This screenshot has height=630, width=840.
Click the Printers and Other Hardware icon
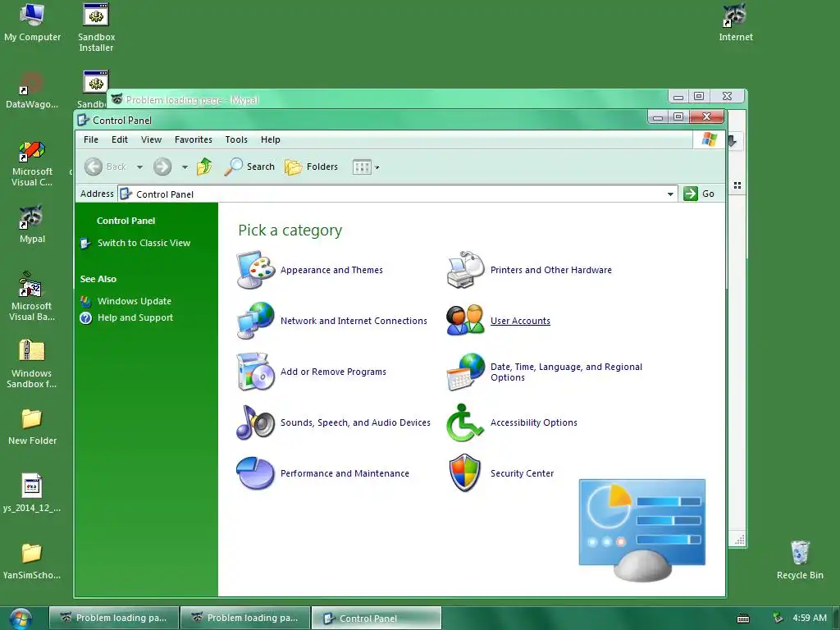tap(466, 269)
